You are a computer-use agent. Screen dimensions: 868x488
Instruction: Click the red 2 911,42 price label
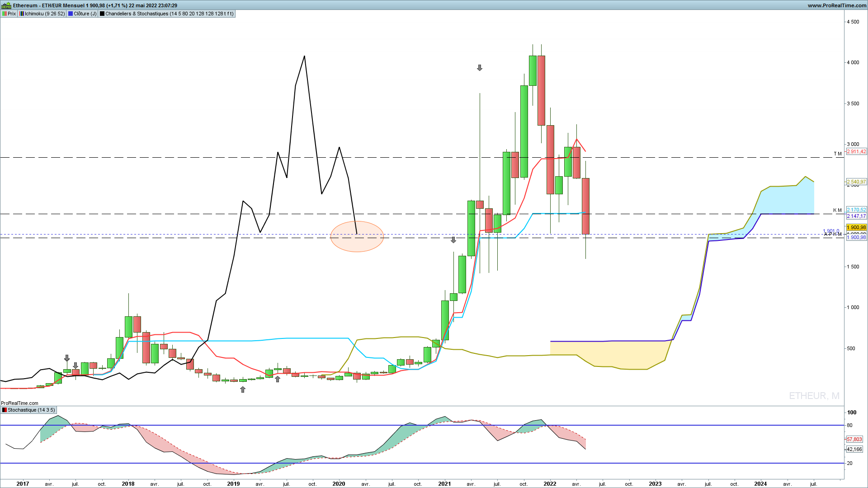(856, 152)
